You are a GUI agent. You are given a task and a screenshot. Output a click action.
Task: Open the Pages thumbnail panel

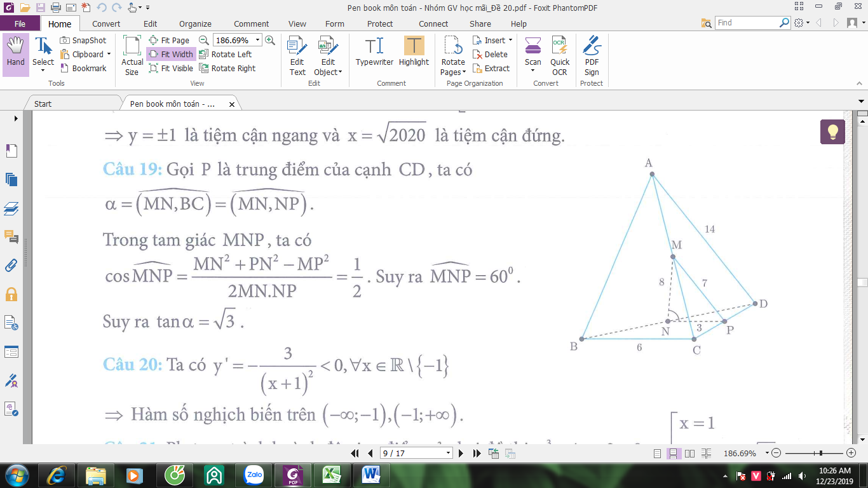tap(11, 179)
